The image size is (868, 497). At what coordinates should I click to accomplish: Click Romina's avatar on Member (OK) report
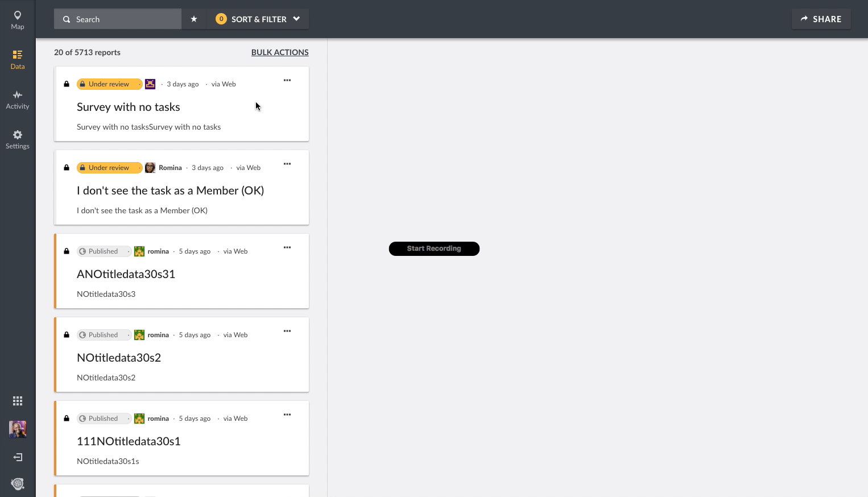coord(150,168)
